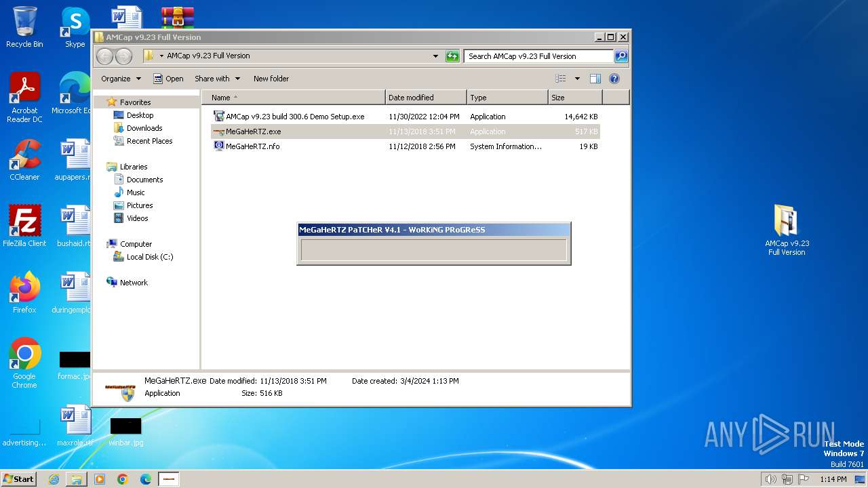Image resolution: width=868 pixels, height=488 pixels.
Task: Sort by Name column header
Action: click(293, 98)
